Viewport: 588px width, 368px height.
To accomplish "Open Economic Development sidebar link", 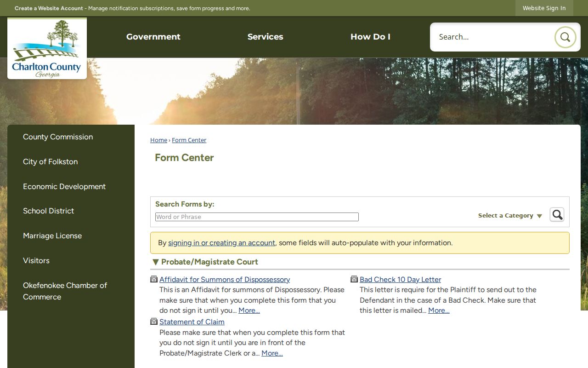I will (x=64, y=186).
